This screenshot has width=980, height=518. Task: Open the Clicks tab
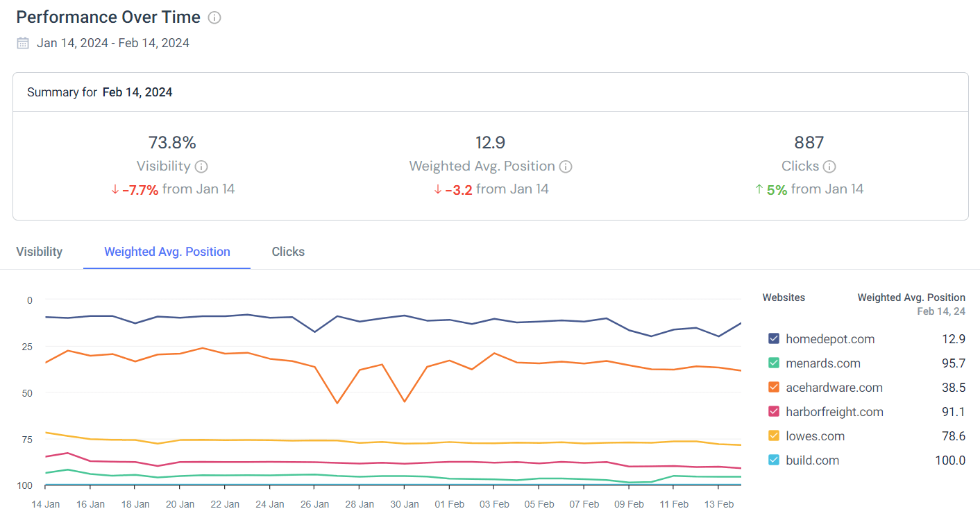click(x=288, y=252)
